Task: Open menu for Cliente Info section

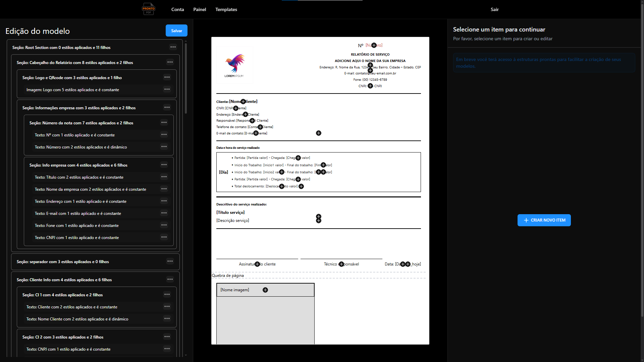Action: tap(170, 279)
